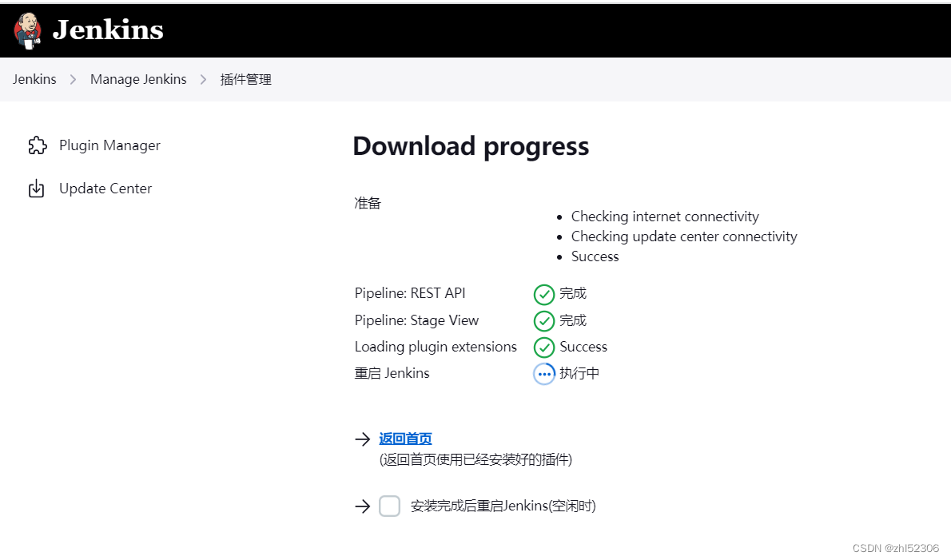This screenshot has width=951, height=560.
Task: Click the "重启 Jenkins" row label
Action: [392, 373]
